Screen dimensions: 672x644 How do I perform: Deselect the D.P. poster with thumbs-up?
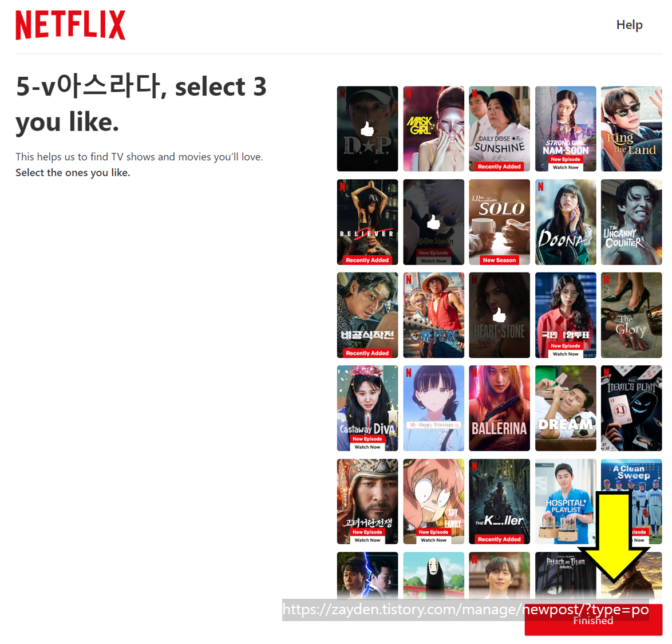[x=367, y=129]
